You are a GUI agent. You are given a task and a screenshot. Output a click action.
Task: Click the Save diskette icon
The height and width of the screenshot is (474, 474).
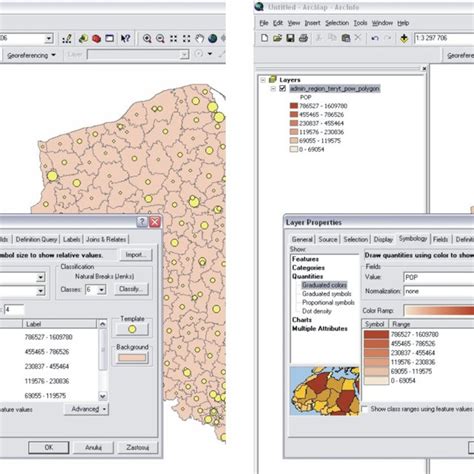coord(290,38)
